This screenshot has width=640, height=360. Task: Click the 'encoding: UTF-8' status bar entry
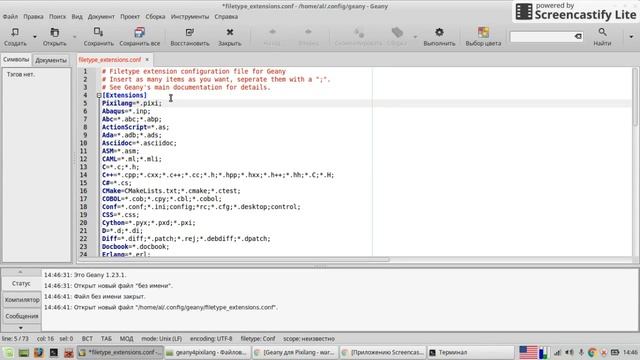(x=211, y=339)
